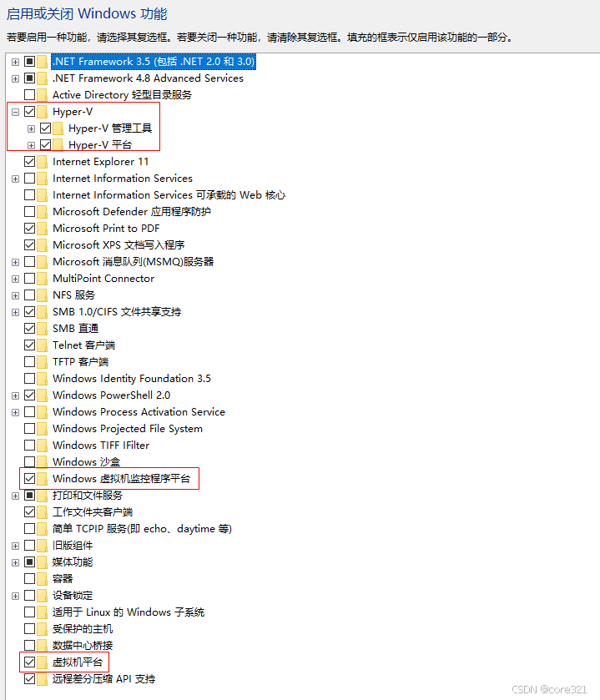Enable Windows 沙盒 checkbox
This screenshot has width=600, height=700.
click(x=29, y=462)
